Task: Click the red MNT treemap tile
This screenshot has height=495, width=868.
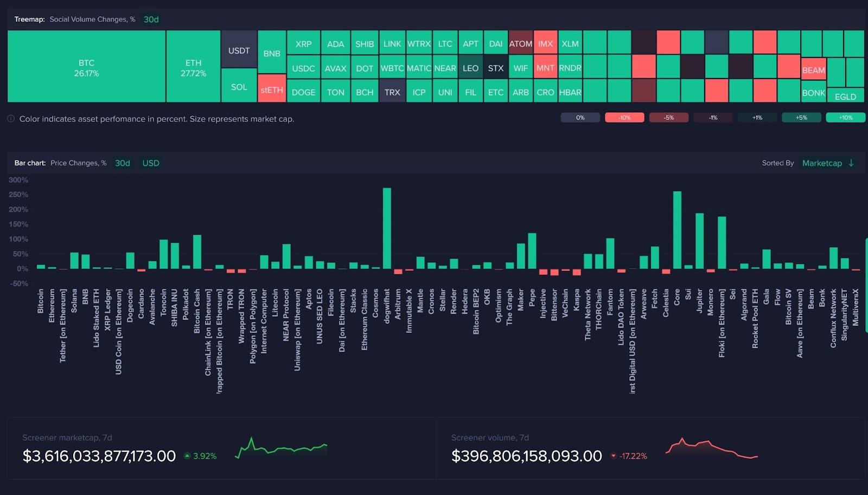Action: click(546, 66)
